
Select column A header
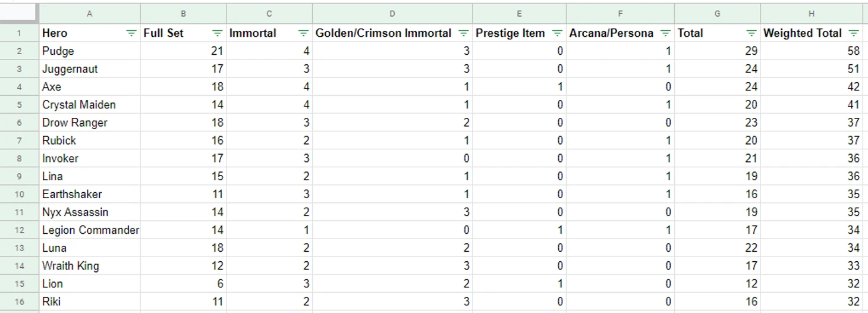coord(89,13)
